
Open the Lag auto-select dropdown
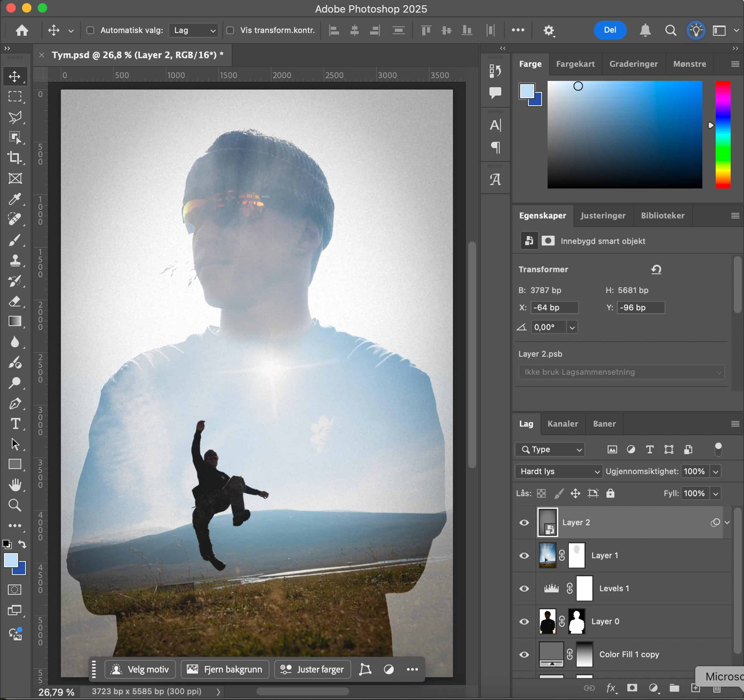[194, 30]
